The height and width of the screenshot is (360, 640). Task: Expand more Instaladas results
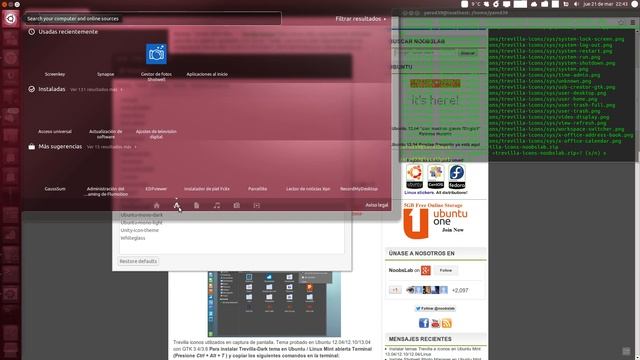point(96,89)
